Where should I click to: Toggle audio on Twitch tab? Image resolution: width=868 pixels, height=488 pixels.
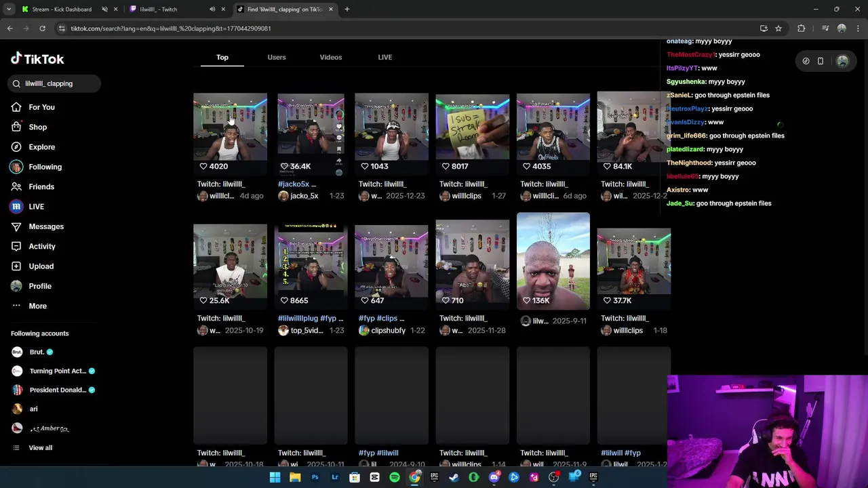click(212, 9)
